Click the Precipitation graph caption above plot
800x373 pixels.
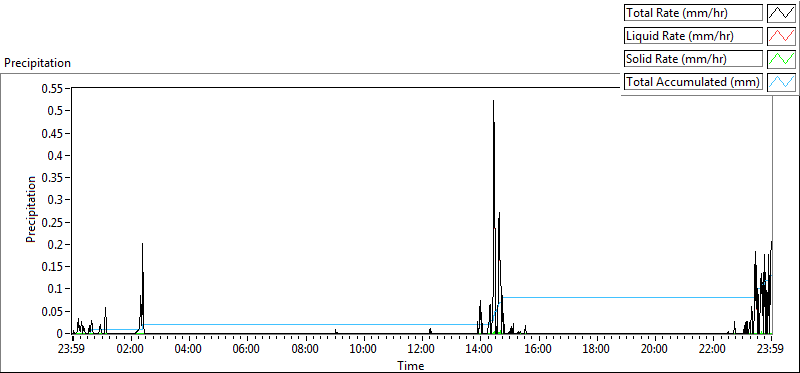(37, 63)
